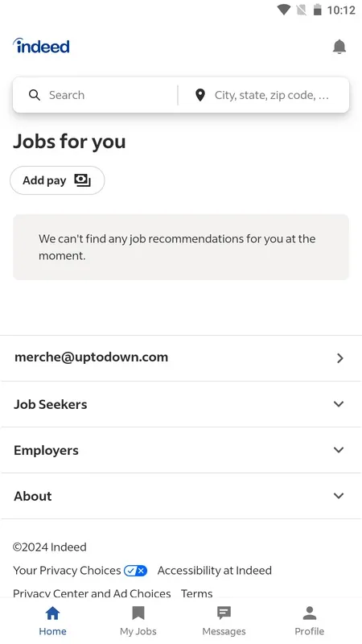Viewport: 362px width, 644px height.
Task: Tap the My Jobs bookmark icon
Action: (x=138, y=613)
